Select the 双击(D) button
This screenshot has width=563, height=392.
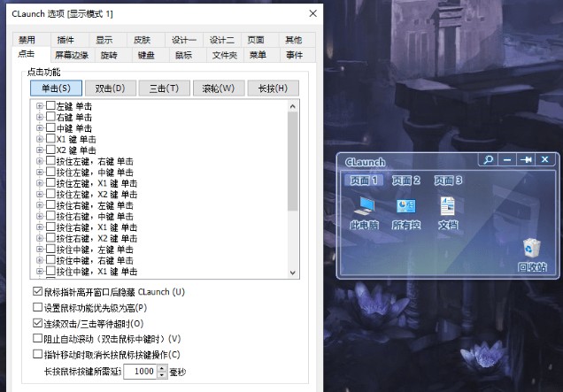[x=111, y=88]
